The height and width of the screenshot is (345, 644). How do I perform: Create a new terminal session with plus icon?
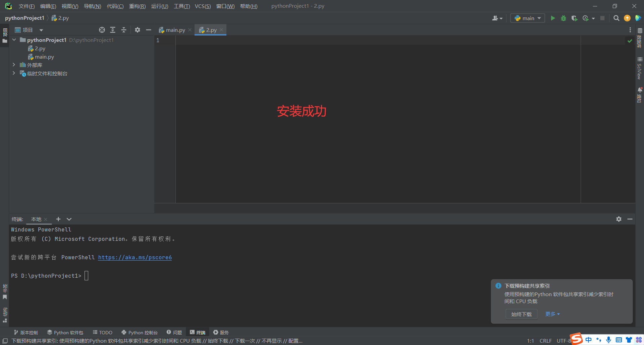point(58,219)
